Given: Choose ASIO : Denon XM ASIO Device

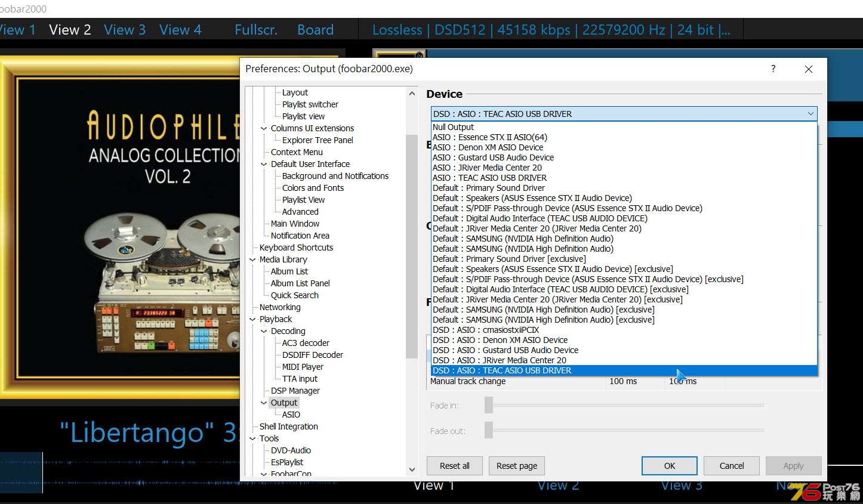Looking at the screenshot, I should [624, 147].
